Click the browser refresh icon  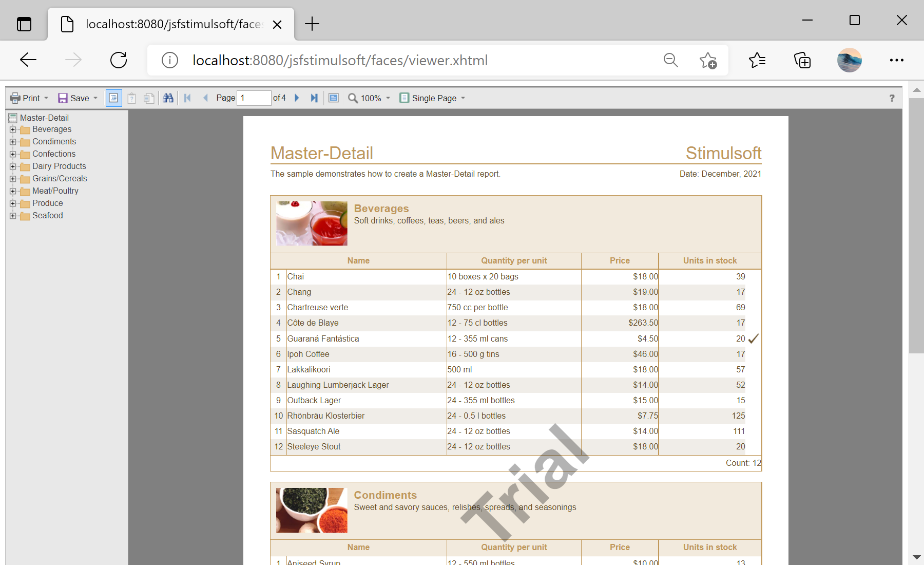(x=119, y=60)
